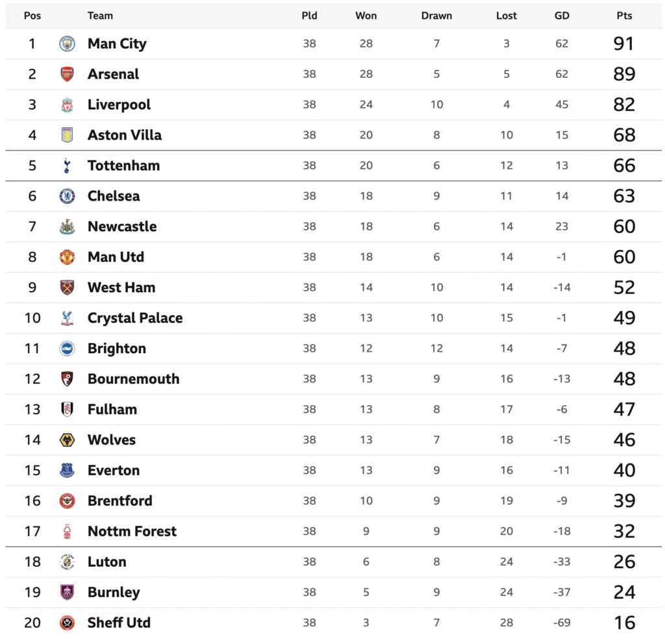
Task: Click the Man Utd crest icon
Action: pos(67,257)
